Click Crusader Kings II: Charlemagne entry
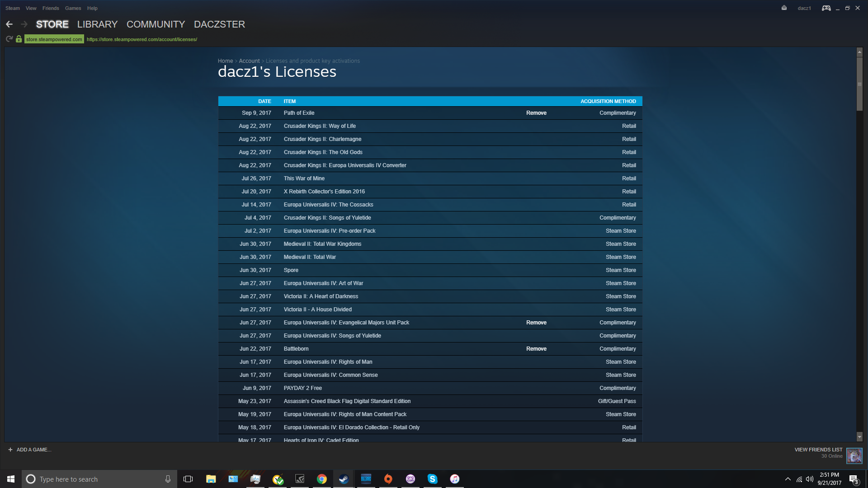 (322, 139)
